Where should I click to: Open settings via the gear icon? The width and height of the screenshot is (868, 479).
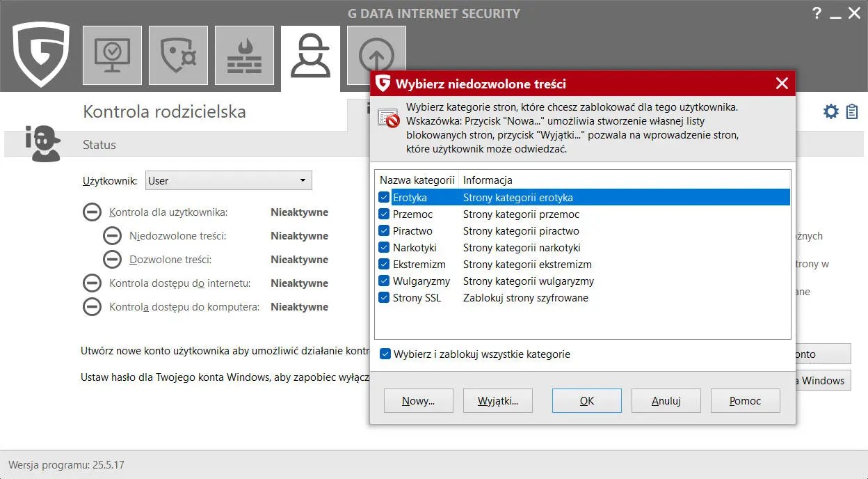[x=830, y=111]
